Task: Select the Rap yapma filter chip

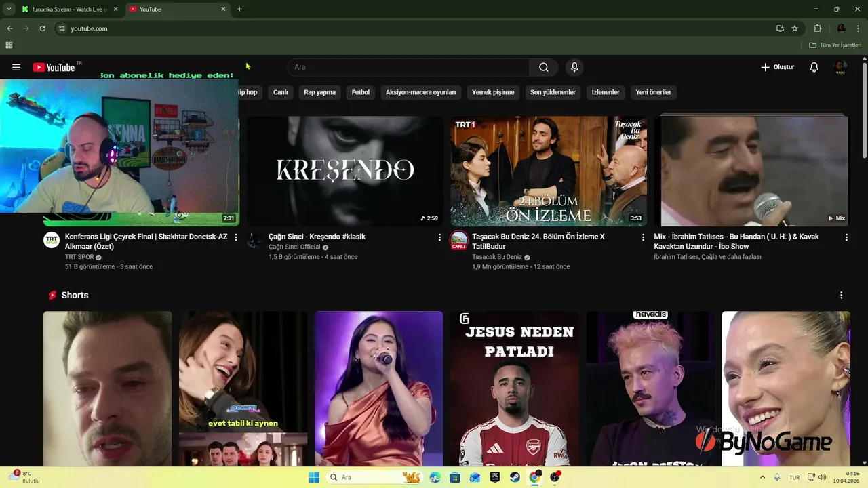Action: coord(319,92)
